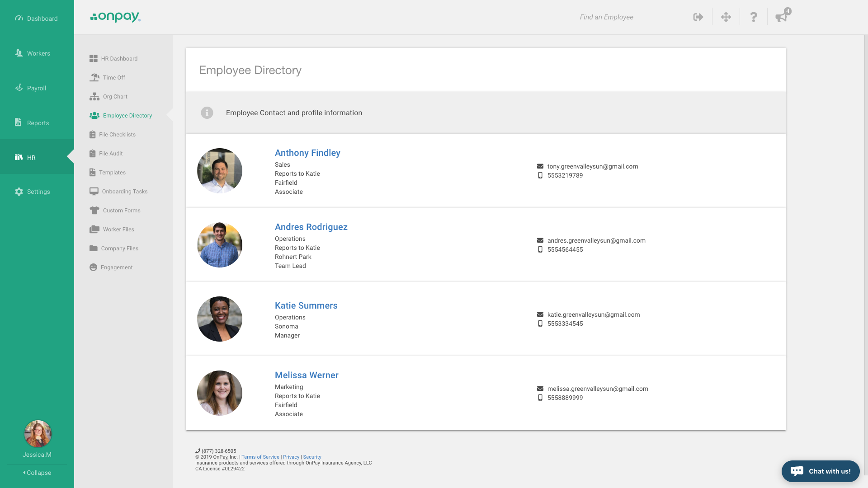The height and width of the screenshot is (488, 868).
Task: Click the Jessica.M username label
Action: pos(37,455)
